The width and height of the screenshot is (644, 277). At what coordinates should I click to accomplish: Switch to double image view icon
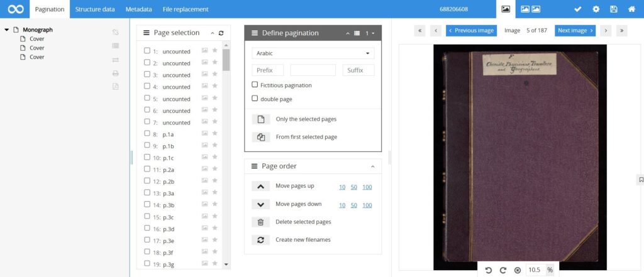tap(530, 9)
